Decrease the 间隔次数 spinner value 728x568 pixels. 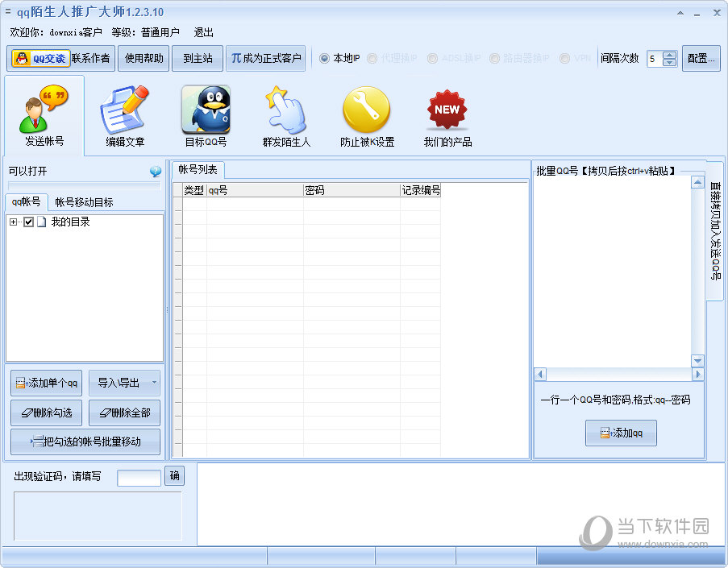[x=669, y=62]
